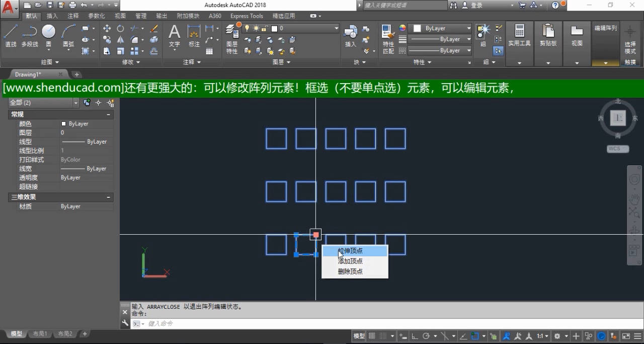The image size is (644, 344).
Task: Expand the 图层 panel
Action: 281,62
